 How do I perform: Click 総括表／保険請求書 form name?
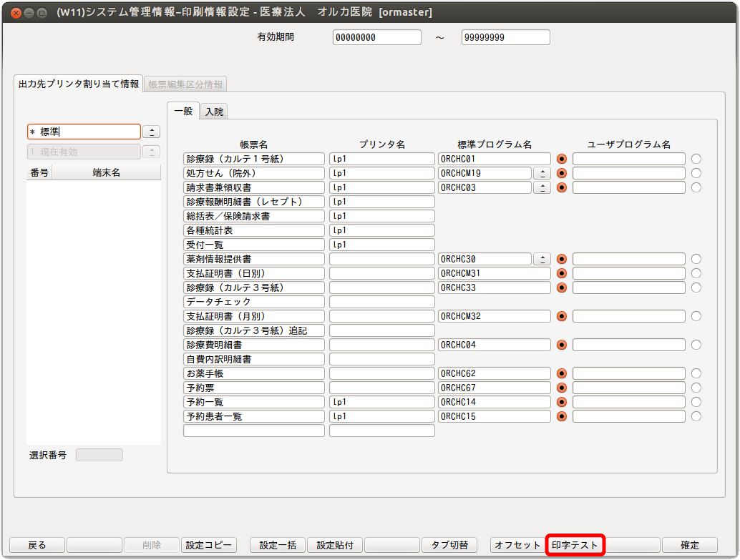[254, 216]
